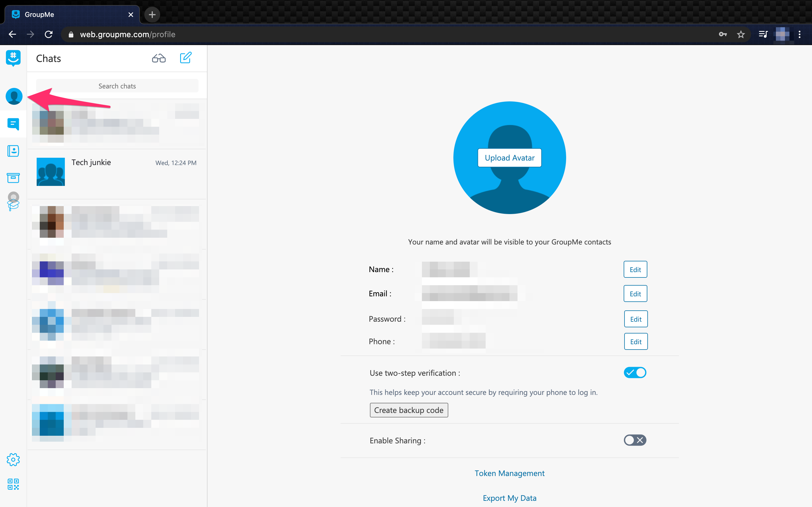Open the Chats speech-bubble icon
This screenshot has height=507, width=812.
coord(14,124)
